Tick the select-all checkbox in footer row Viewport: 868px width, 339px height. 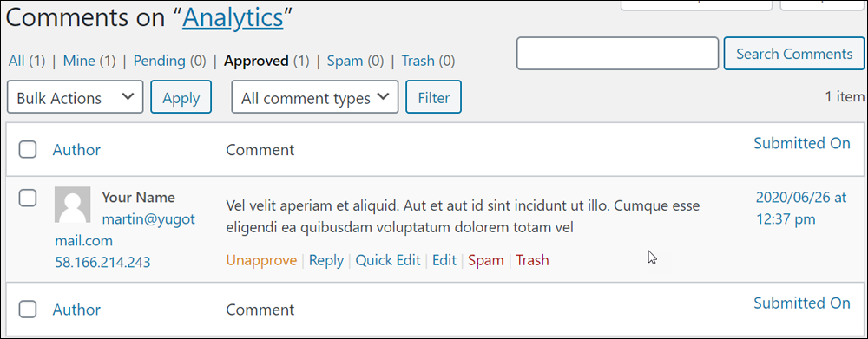[x=28, y=310]
